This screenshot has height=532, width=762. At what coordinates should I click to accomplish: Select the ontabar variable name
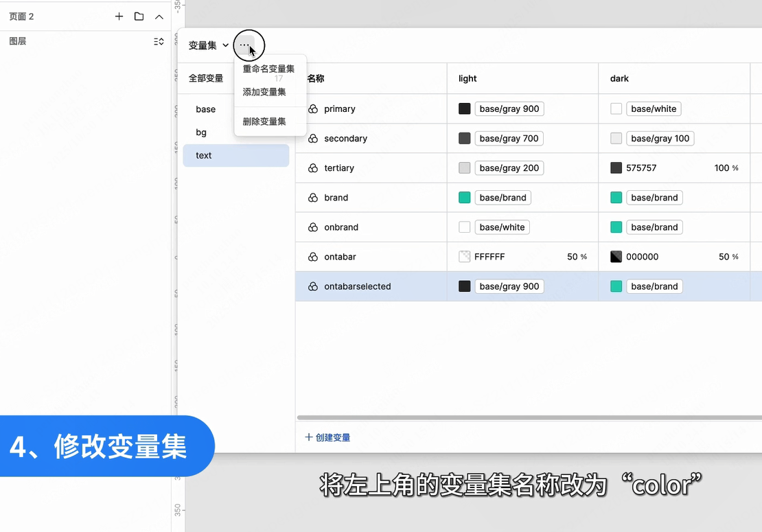(340, 257)
